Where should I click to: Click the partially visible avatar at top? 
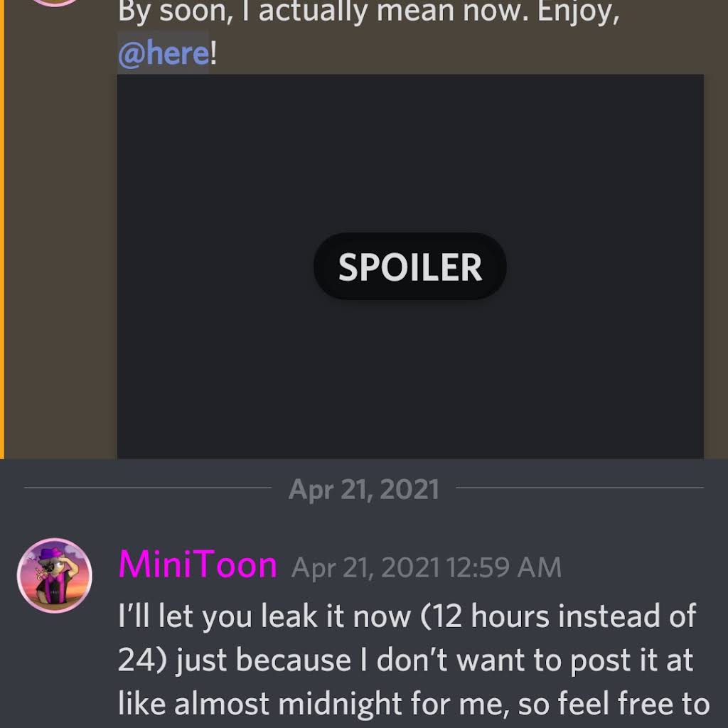55,3
